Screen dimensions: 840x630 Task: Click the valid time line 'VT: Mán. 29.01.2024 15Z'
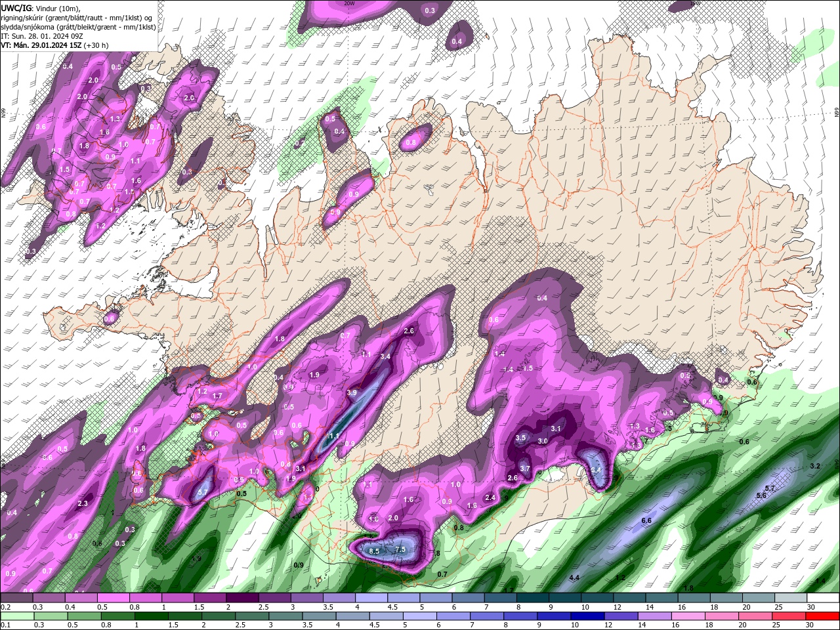click(x=41, y=45)
